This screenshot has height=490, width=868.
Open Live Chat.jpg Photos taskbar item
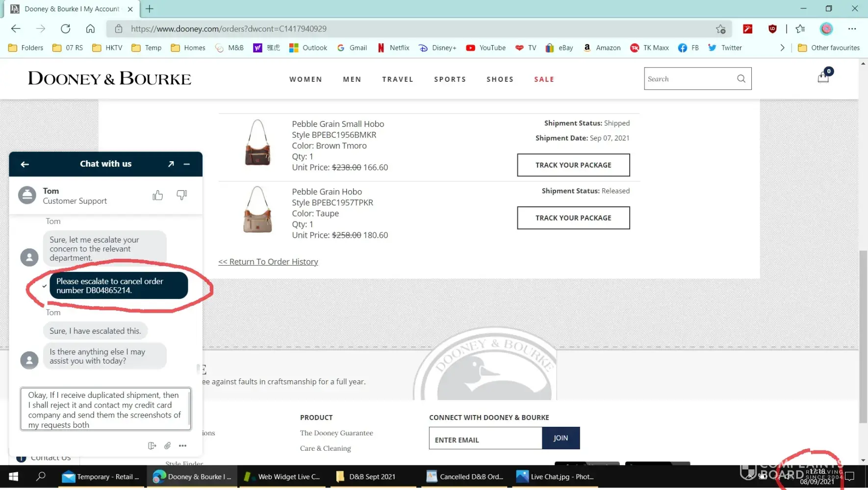point(555,477)
